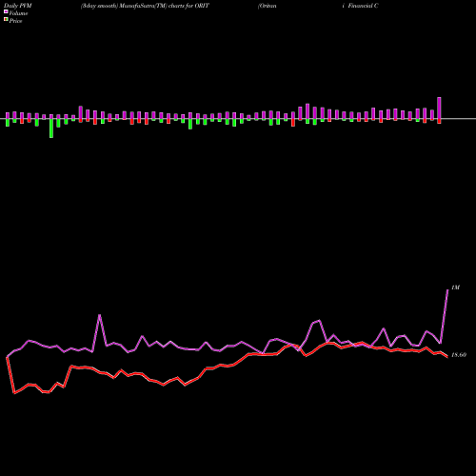Image resolution: width=476 pixels, height=476 pixels.
Task: Click the Price legend color swatch
Action: pyautogui.click(x=6, y=20)
